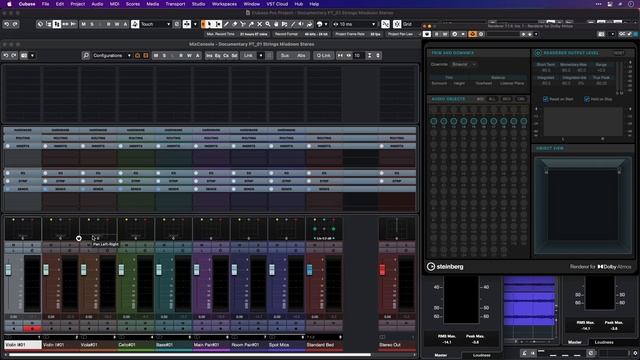Click the Abs button
Screen dimensions: 640x360
click(301, 56)
